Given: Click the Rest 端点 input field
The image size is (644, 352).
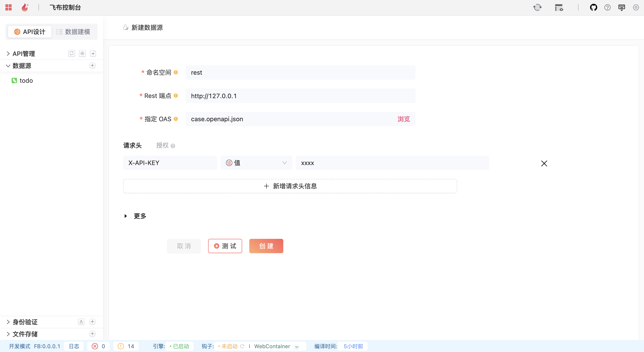Looking at the screenshot, I should pyautogui.click(x=300, y=96).
